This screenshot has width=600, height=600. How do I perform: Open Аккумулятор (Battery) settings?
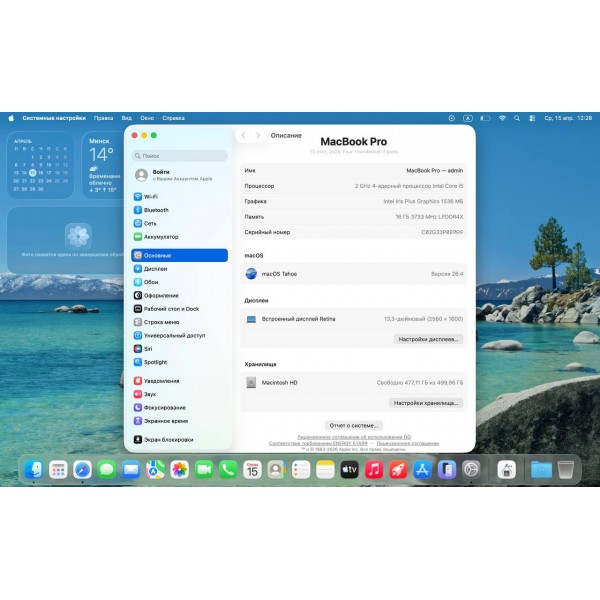[x=160, y=237]
